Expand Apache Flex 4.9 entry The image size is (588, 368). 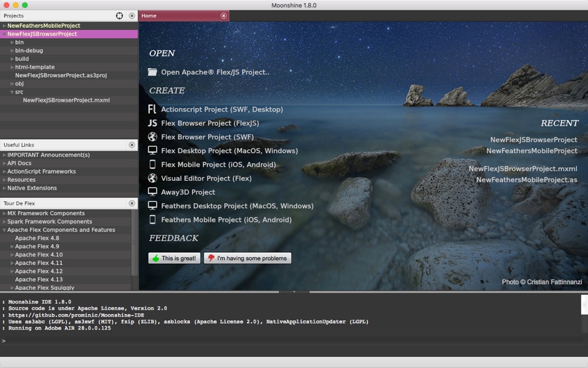coord(12,247)
